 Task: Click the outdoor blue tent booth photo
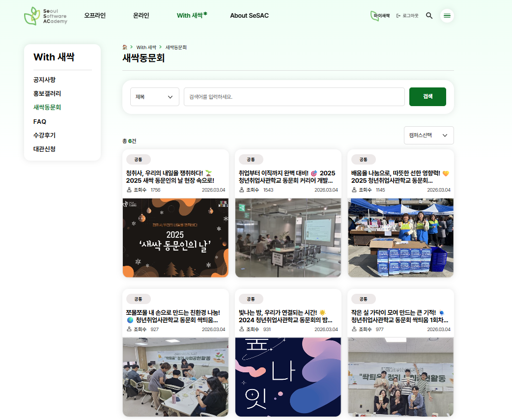pyautogui.click(x=400, y=238)
